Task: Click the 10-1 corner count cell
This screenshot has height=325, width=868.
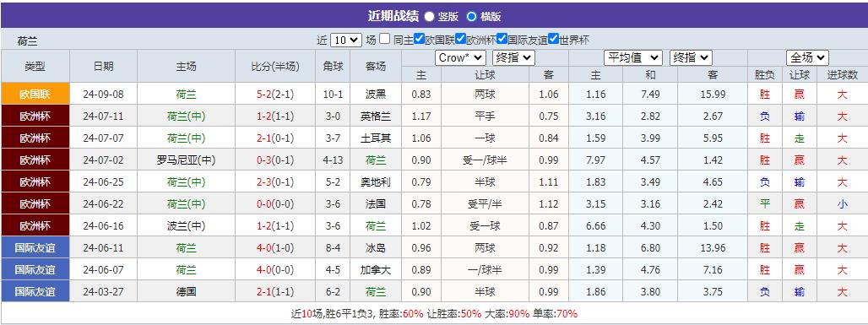Action: [x=333, y=94]
